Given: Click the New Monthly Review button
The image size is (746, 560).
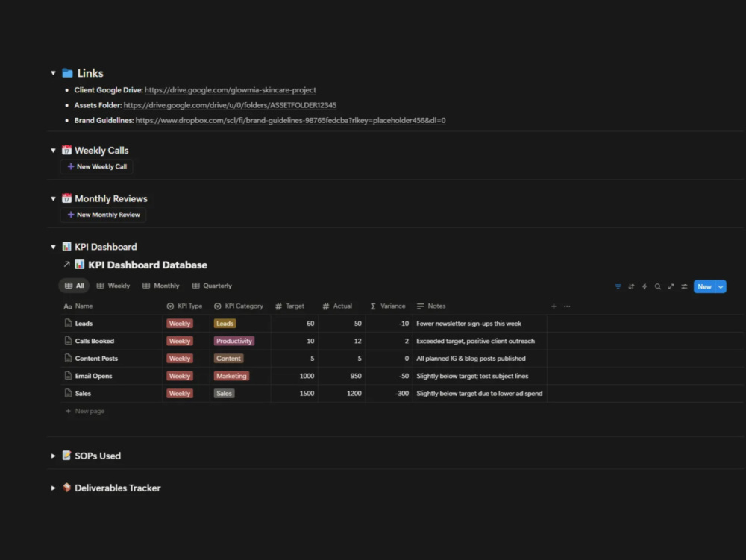Looking at the screenshot, I should pos(103,215).
